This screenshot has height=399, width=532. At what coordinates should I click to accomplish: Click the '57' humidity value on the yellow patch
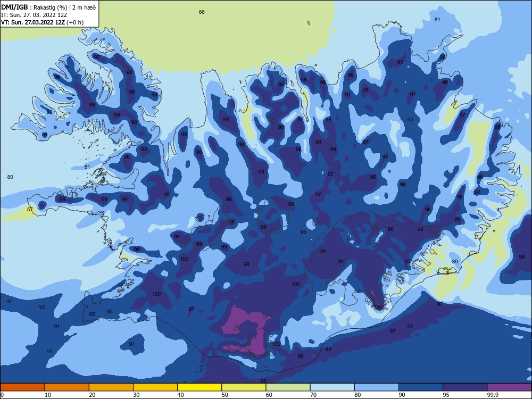(30, 209)
